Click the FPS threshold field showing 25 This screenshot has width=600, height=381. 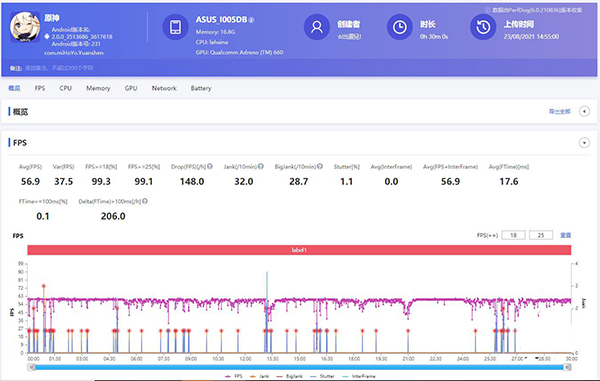pos(541,235)
